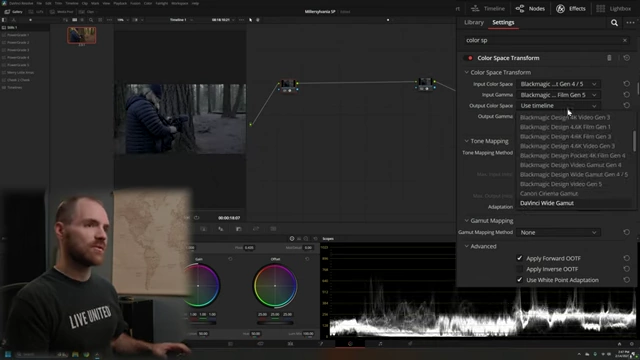Reset the Output Color Space parameter
Viewport: 640px width, 360px height.
point(627,105)
